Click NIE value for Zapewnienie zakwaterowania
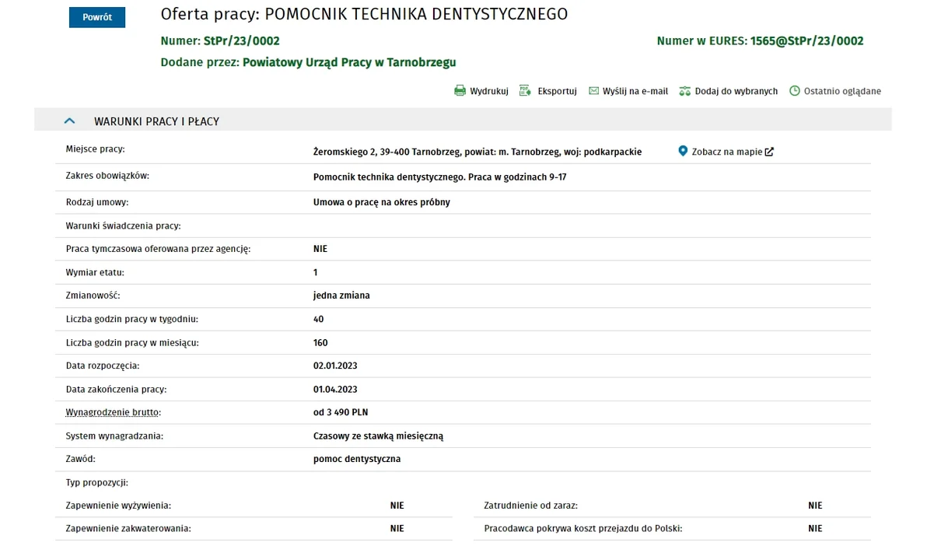941x560 pixels. [x=397, y=528]
